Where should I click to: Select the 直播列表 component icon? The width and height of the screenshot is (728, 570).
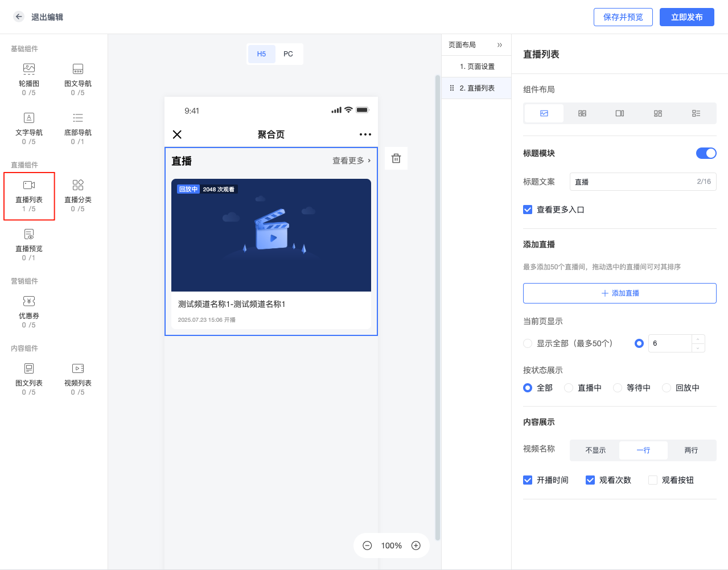click(x=29, y=185)
